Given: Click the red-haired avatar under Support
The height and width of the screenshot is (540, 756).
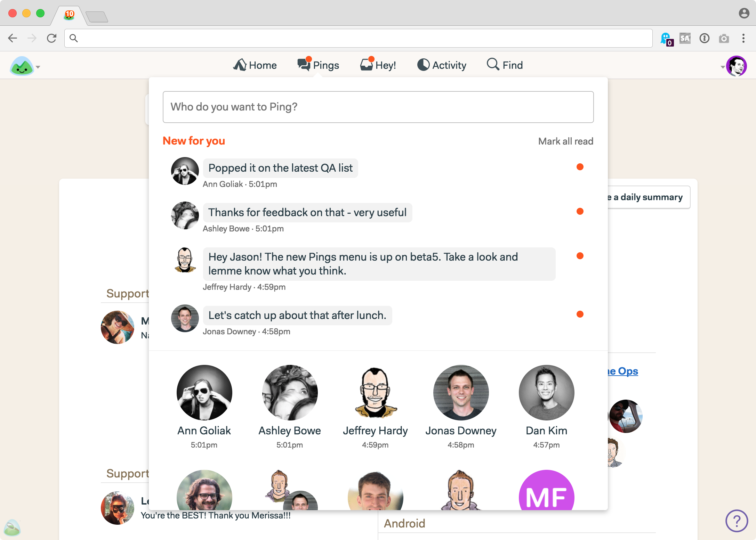Looking at the screenshot, I should [x=118, y=327].
